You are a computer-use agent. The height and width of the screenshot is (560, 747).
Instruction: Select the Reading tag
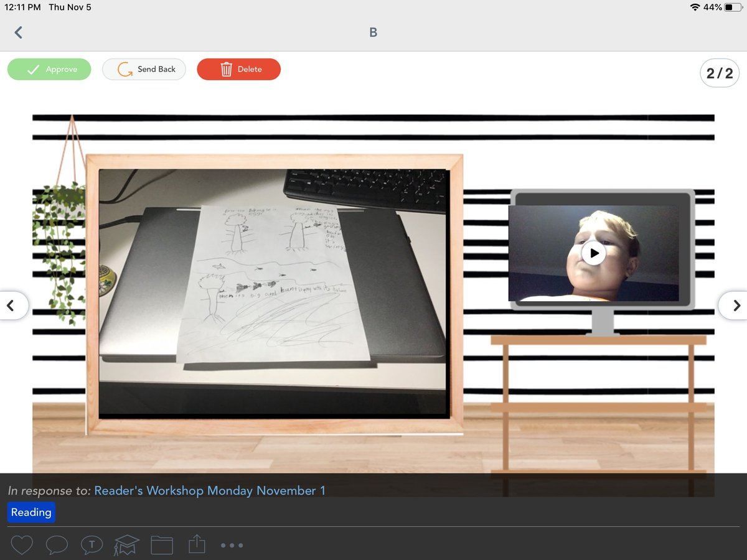31,512
